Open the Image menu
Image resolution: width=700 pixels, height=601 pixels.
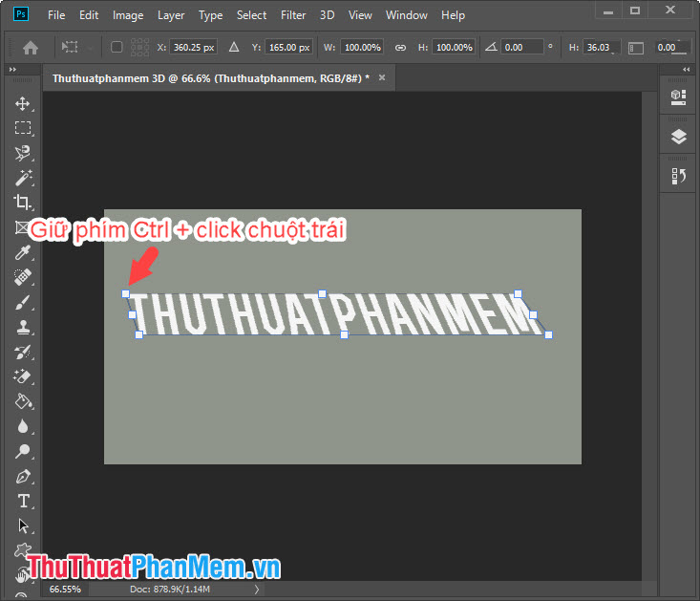pyautogui.click(x=128, y=15)
